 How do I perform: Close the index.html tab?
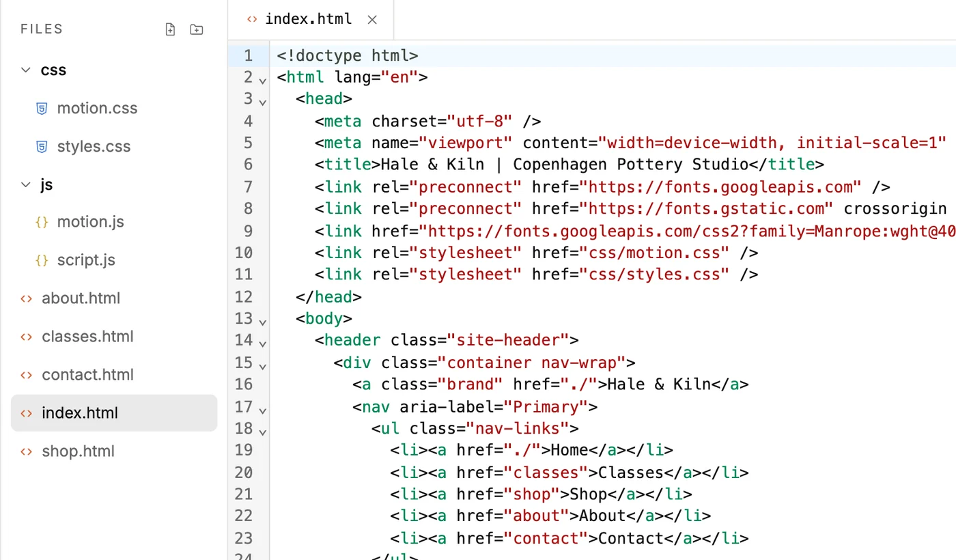(372, 20)
